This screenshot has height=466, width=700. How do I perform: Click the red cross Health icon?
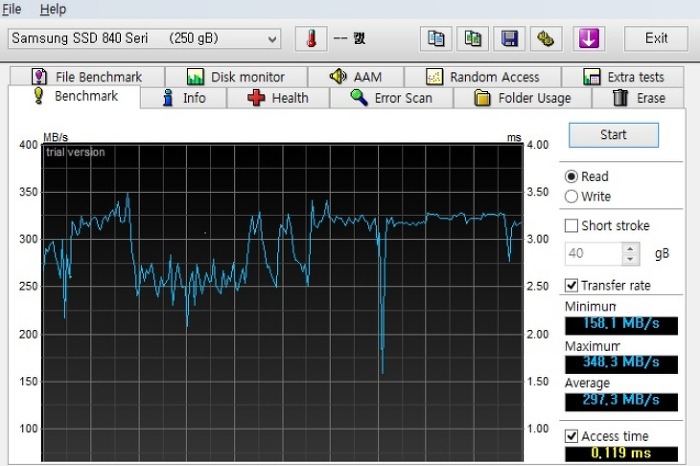[x=256, y=98]
